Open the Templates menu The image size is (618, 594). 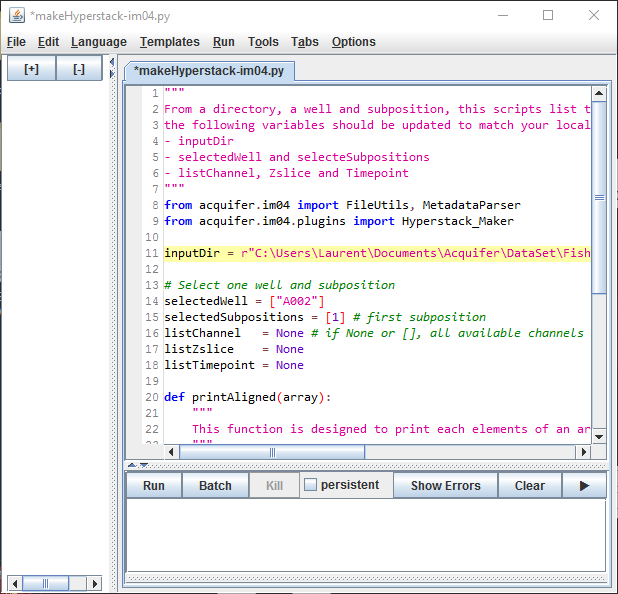(x=170, y=42)
